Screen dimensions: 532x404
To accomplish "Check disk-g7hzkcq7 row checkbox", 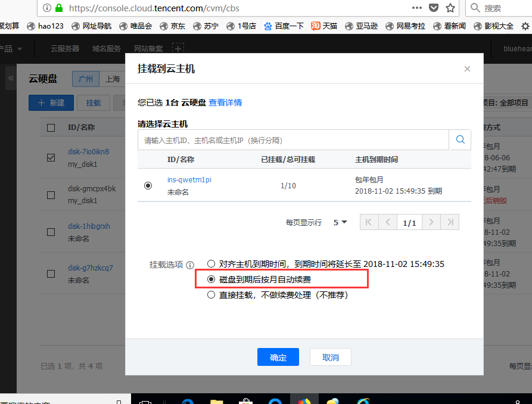I will pyautogui.click(x=51, y=274).
